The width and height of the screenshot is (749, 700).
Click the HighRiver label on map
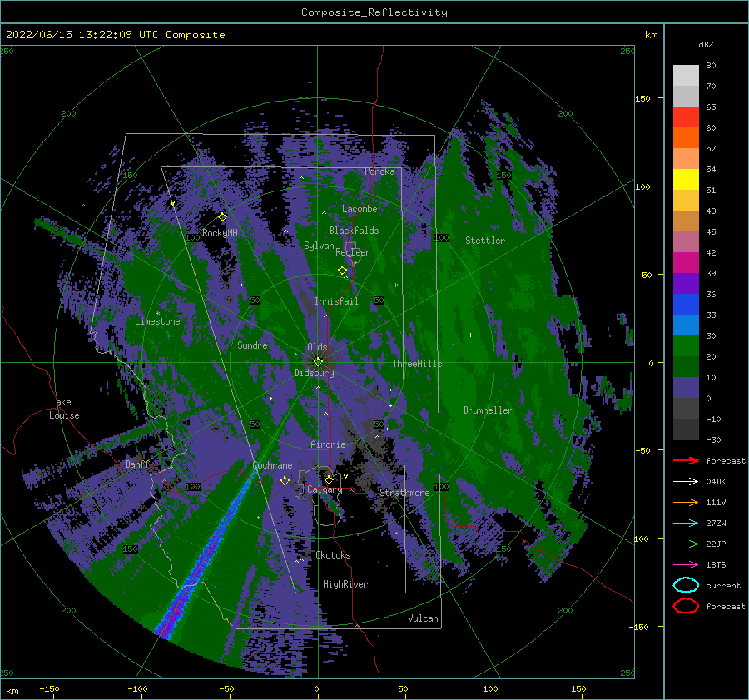click(345, 584)
